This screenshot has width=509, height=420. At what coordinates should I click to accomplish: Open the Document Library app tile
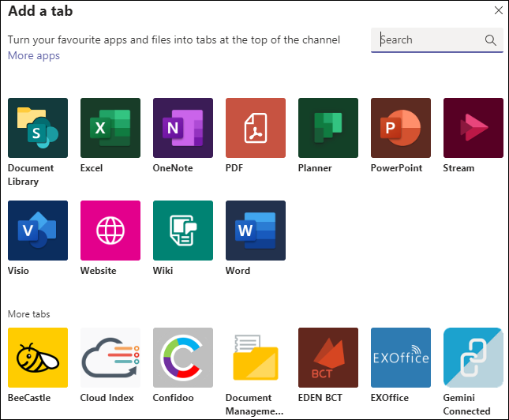38,128
